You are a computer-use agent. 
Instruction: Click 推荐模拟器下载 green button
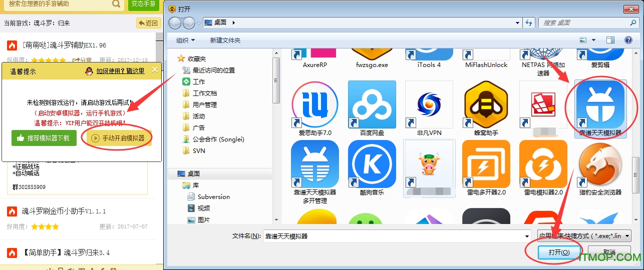pos(44,138)
